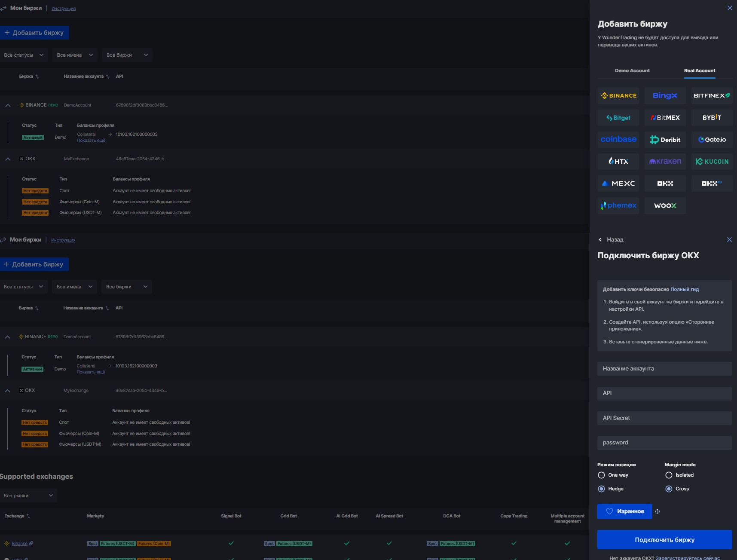Choose the Bitfinex exchange logo tile
The height and width of the screenshot is (560, 737).
(x=712, y=95)
